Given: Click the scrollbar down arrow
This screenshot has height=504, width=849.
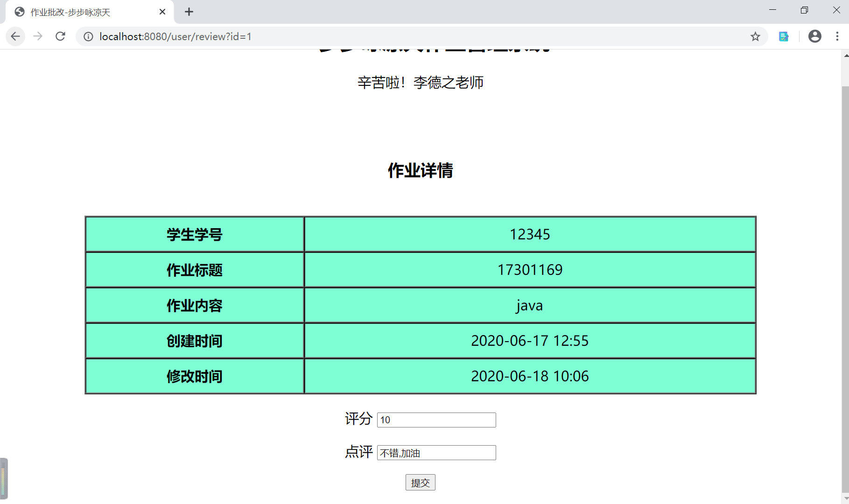Looking at the screenshot, I should (x=845, y=499).
